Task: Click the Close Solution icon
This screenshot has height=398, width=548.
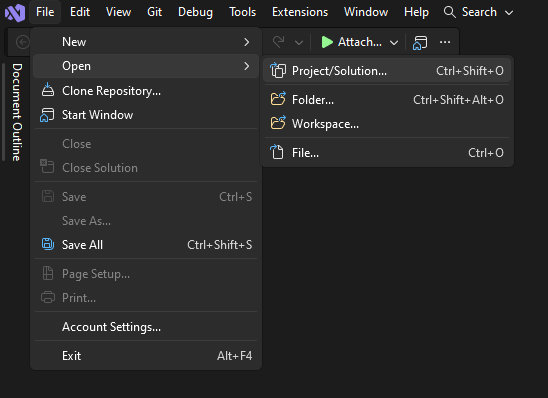Action: click(x=47, y=167)
